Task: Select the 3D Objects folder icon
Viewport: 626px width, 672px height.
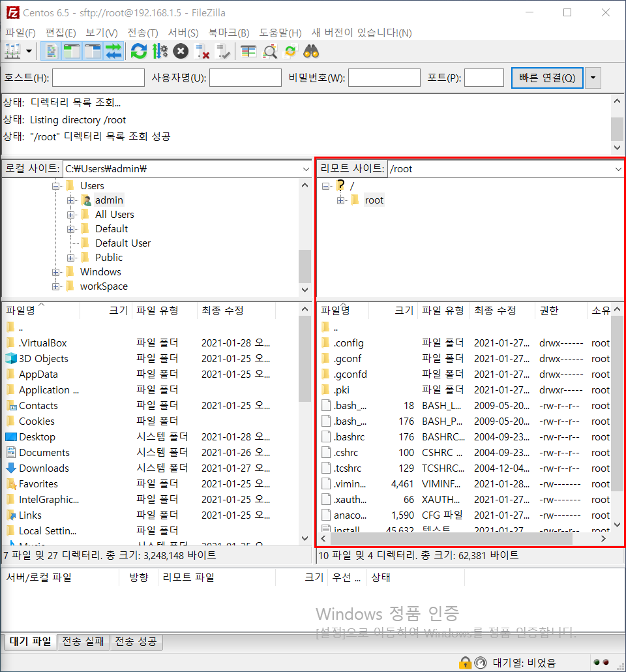Action: (x=10, y=358)
